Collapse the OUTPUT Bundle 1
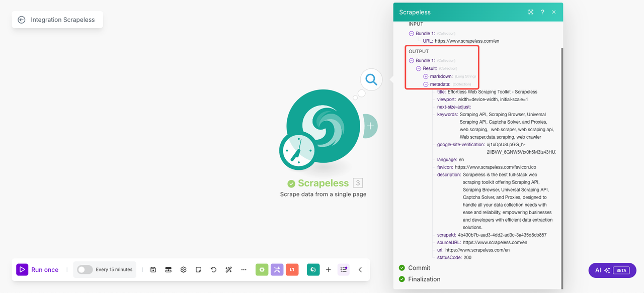 (412, 61)
